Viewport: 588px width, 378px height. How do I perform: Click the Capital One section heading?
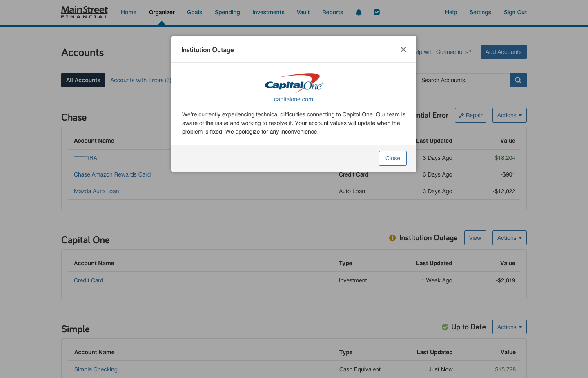point(85,240)
